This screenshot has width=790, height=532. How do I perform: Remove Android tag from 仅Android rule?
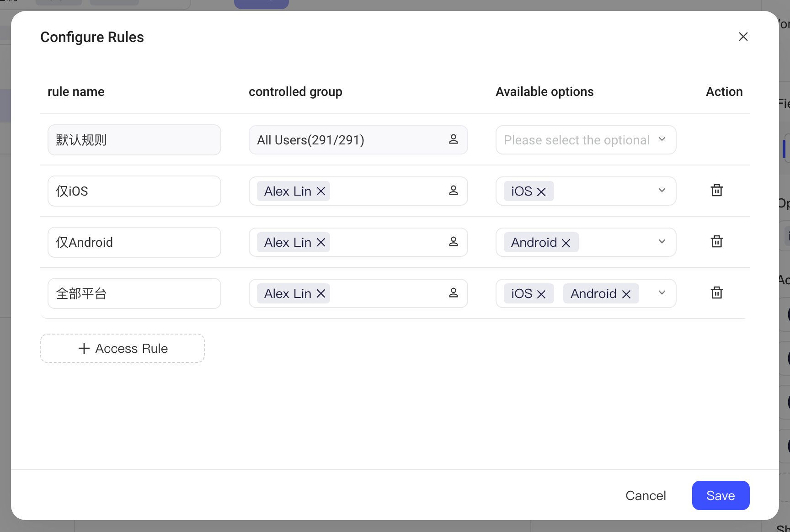tap(566, 243)
